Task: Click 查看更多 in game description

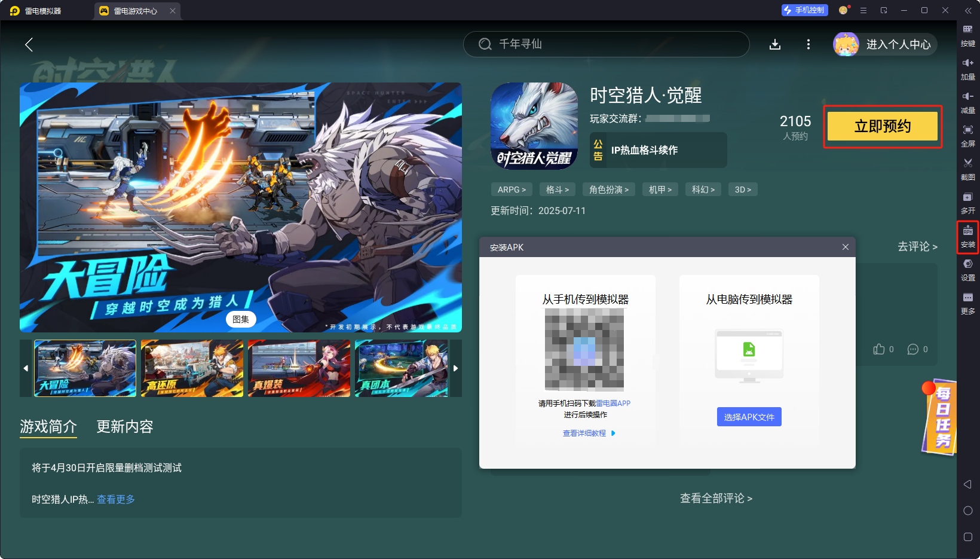Action: [116, 499]
